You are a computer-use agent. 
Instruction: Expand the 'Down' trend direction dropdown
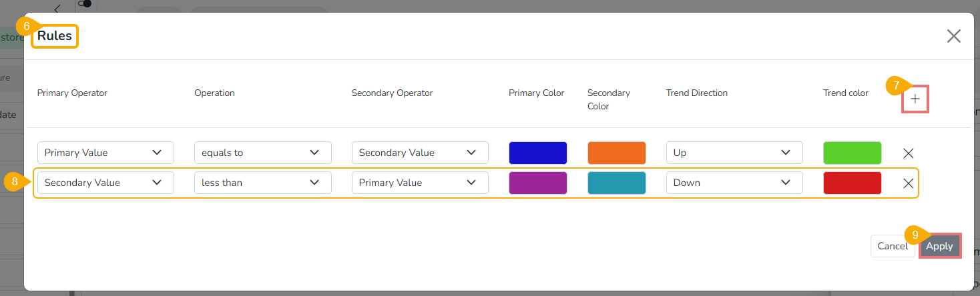tap(734, 183)
